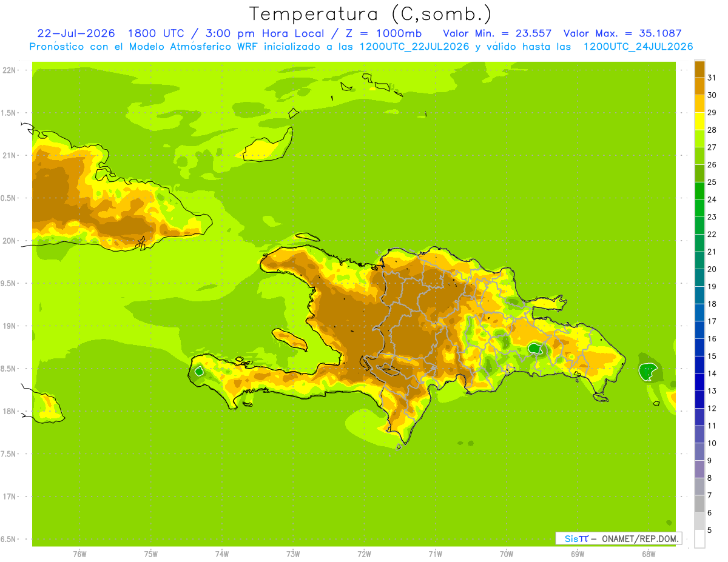The height and width of the screenshot is (562, 728).
Task: Click the '71W' longitude axis label
Action: (435, 554)
